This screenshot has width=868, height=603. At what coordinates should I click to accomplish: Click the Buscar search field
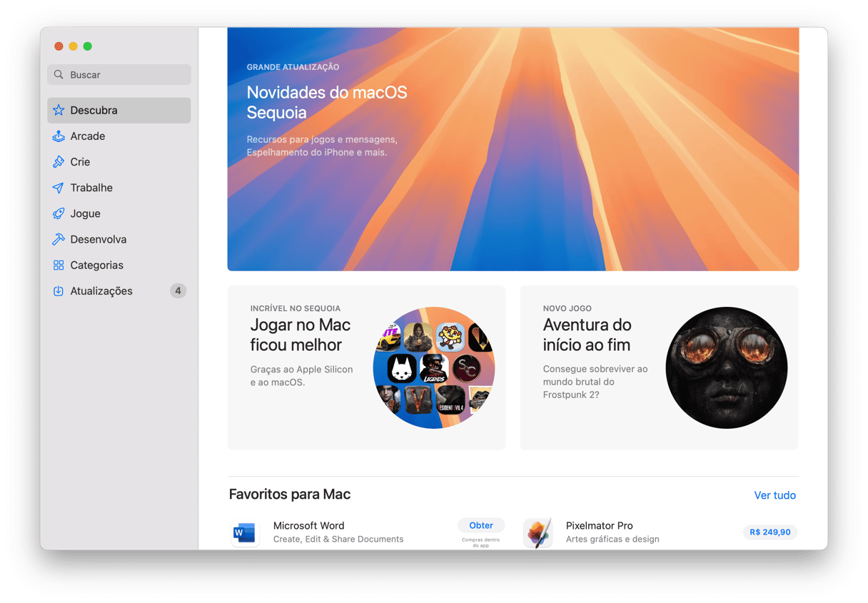(x=119, y=74)
